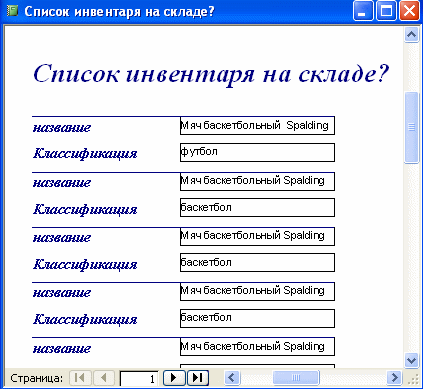This screenshot has width=424, height=390.
Task: Click the first Классификация label
Action: point(85,153)
